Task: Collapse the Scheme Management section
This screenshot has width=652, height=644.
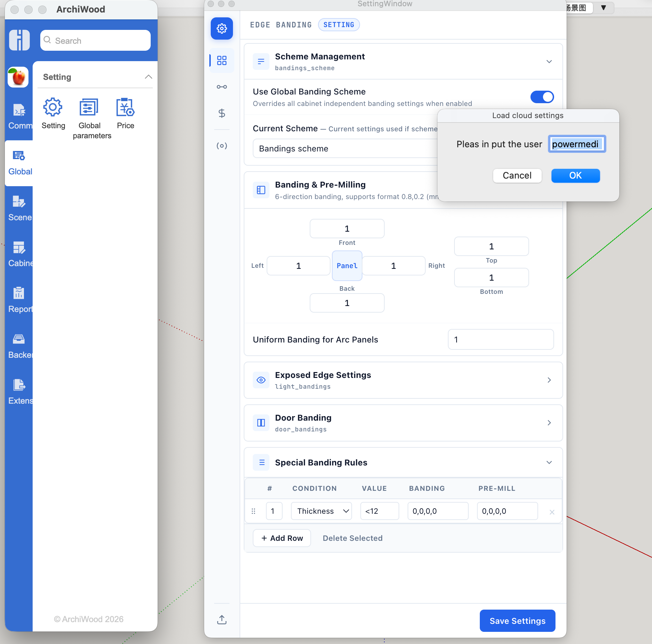Action: pos(549,61)
